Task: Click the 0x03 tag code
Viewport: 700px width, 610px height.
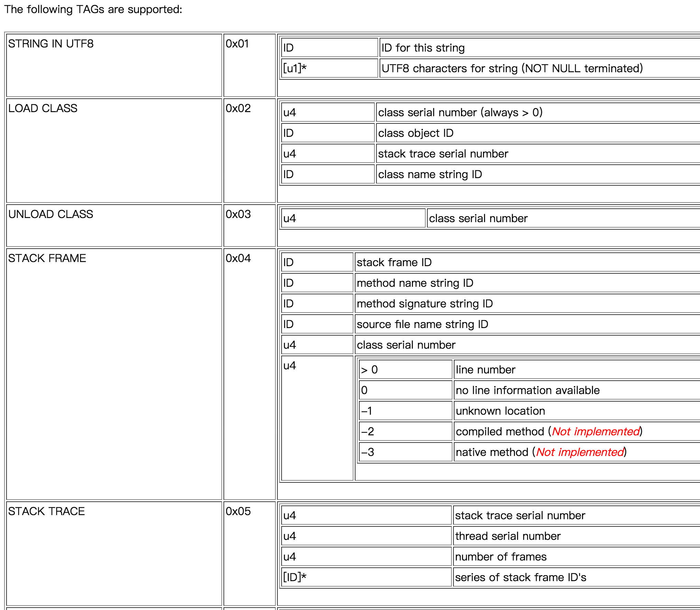Action: click(x=238, y=214)
